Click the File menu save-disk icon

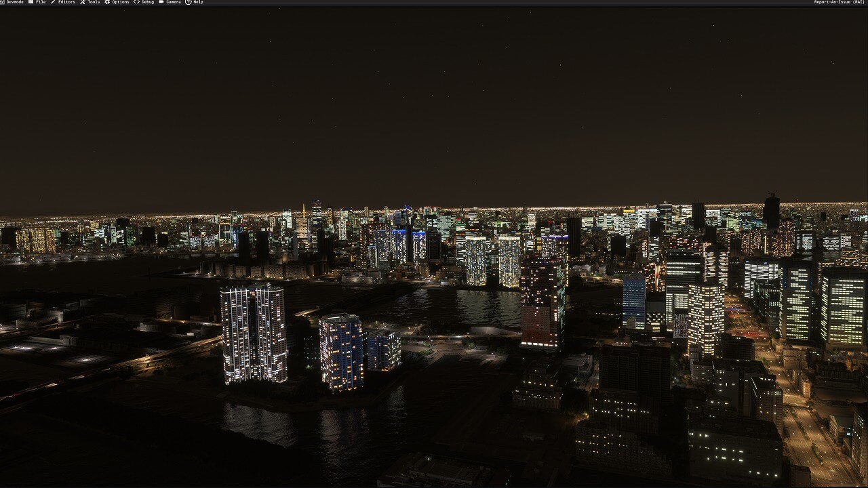tap(31, 2)
